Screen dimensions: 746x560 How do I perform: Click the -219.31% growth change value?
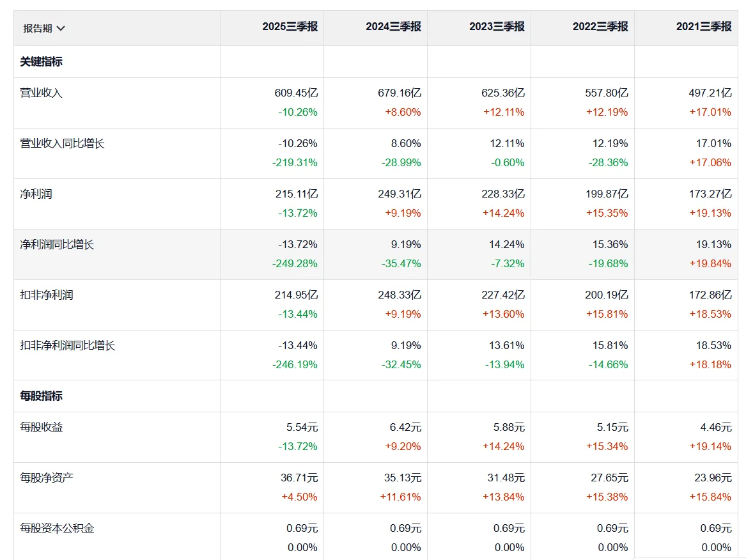point(295,163)
